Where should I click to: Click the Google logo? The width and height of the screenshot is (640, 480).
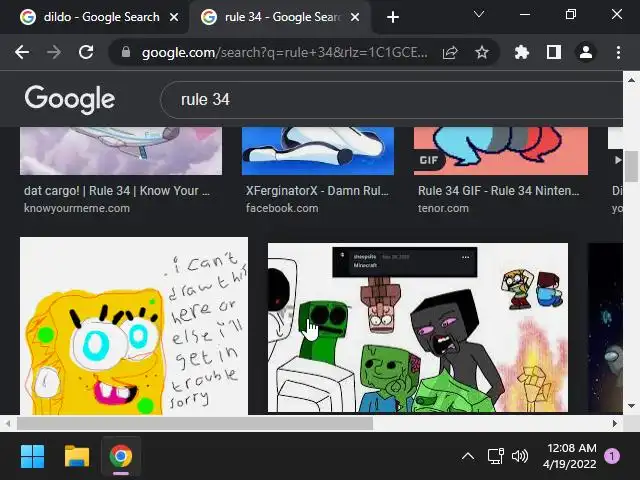[70, 100]
